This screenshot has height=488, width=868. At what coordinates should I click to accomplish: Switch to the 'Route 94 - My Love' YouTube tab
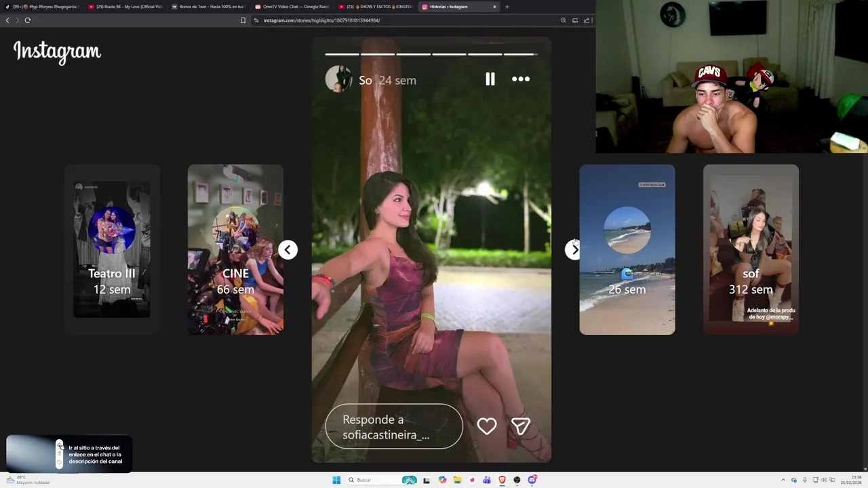126,7
